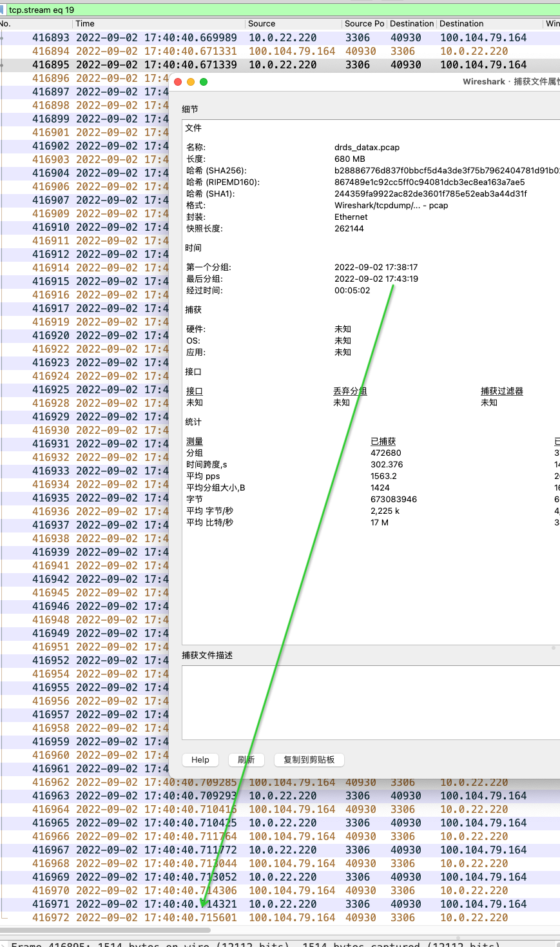This screenshot has height=947, width=560.
Task: Click destination 10.0.22.220 in row 416966
Action: pyautogui.click(x=474, y=837)
